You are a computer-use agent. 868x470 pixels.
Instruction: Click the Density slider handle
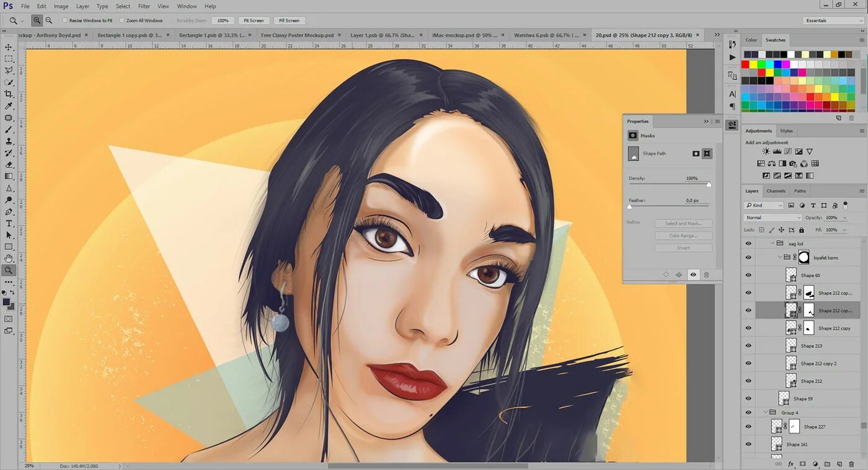click(x=709, y=185)
